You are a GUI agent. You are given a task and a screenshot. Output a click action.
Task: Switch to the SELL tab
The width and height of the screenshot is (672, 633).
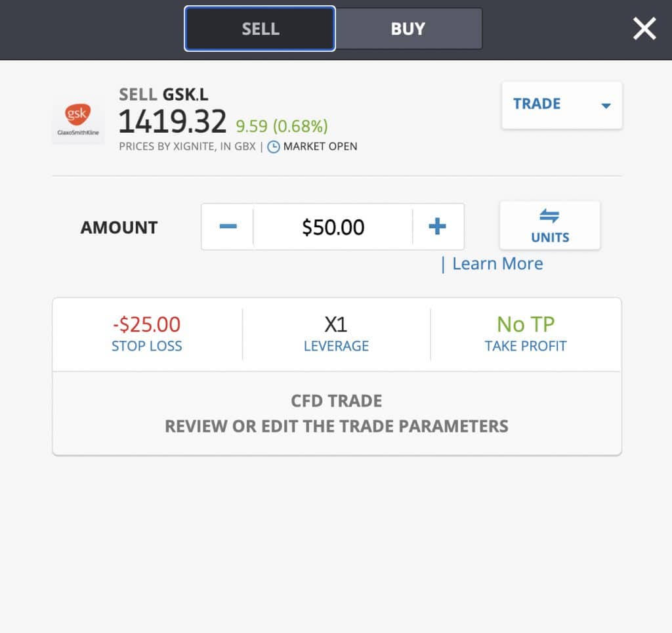[261, 29]
